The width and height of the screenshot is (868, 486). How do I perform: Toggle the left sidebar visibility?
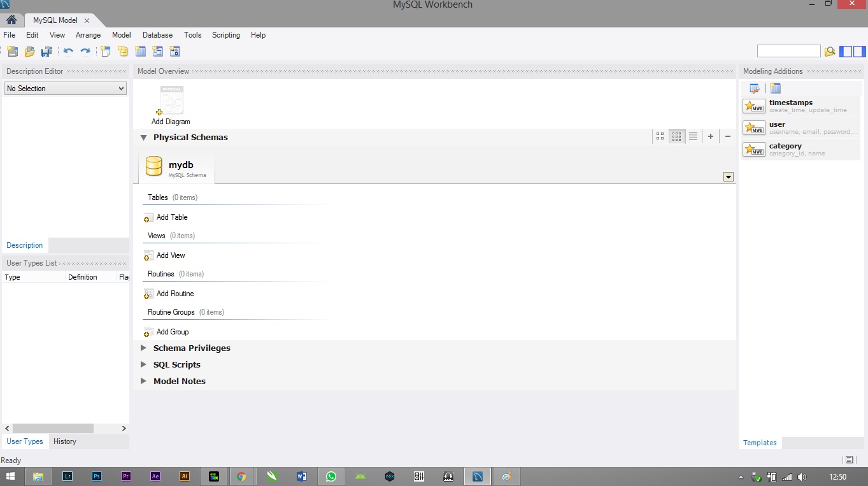point(846,52)
